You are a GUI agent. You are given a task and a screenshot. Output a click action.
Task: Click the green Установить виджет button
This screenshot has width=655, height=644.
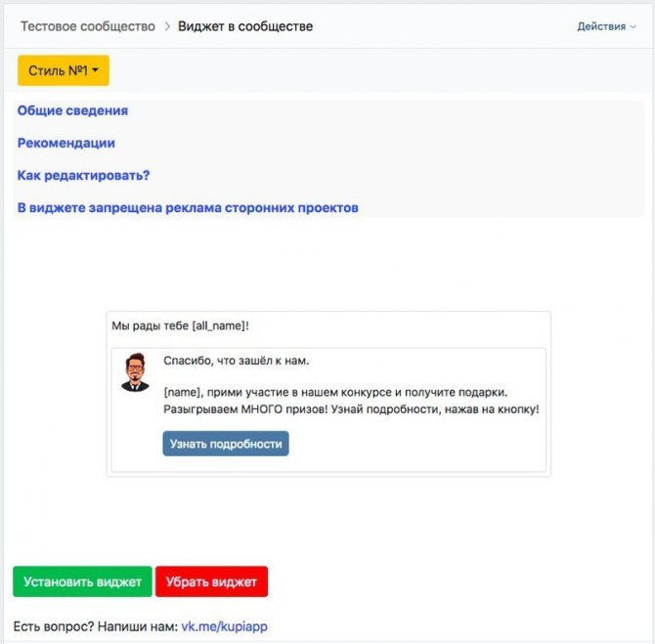82,581
